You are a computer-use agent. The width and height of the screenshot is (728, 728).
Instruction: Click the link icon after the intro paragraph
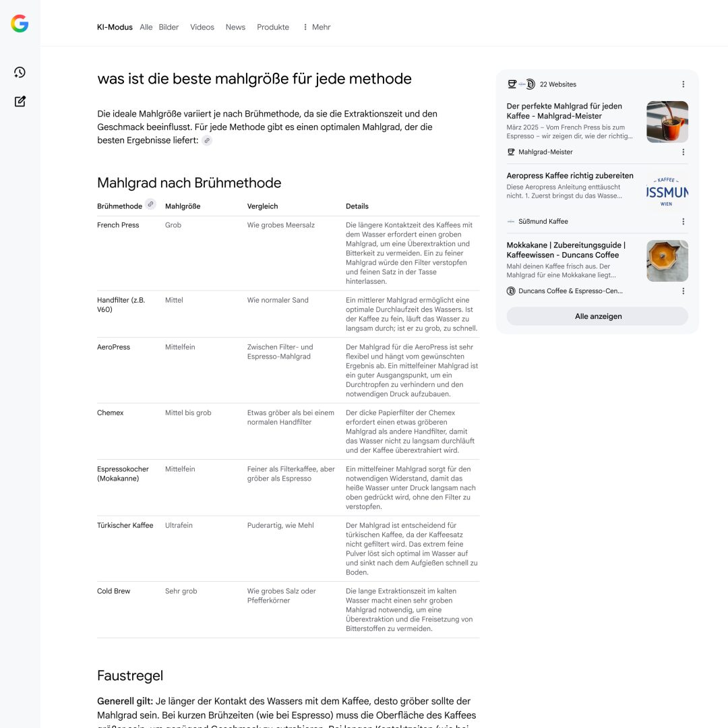pos(207,140)
